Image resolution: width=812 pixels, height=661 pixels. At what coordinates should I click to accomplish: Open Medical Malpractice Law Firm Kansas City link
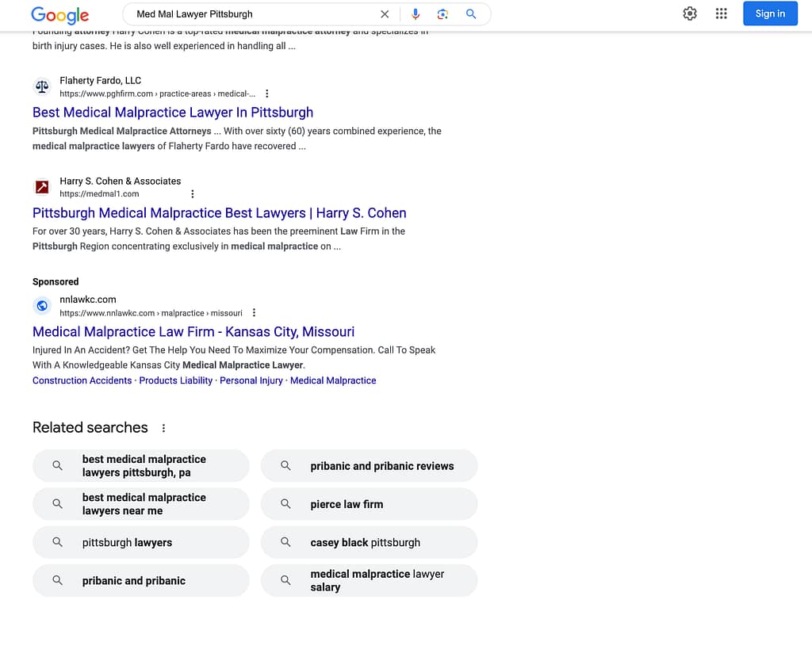click(x=193, y=331)
